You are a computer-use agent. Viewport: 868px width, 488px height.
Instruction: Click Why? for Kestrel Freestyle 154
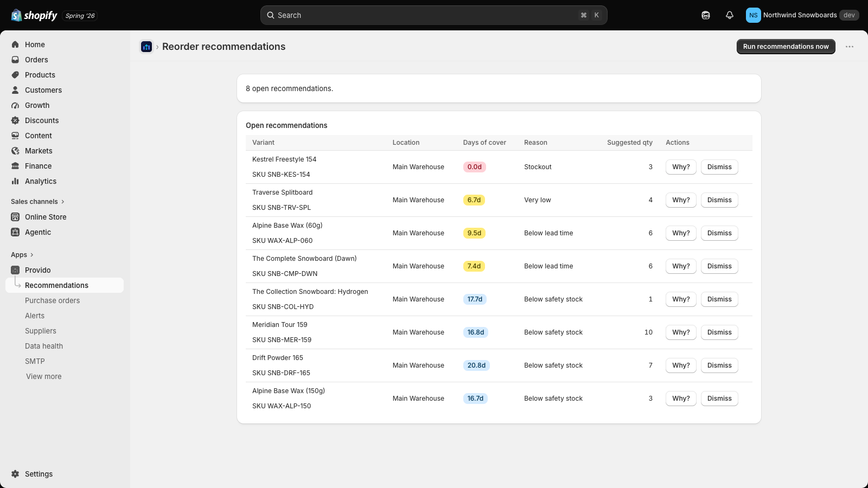[681, 167]
